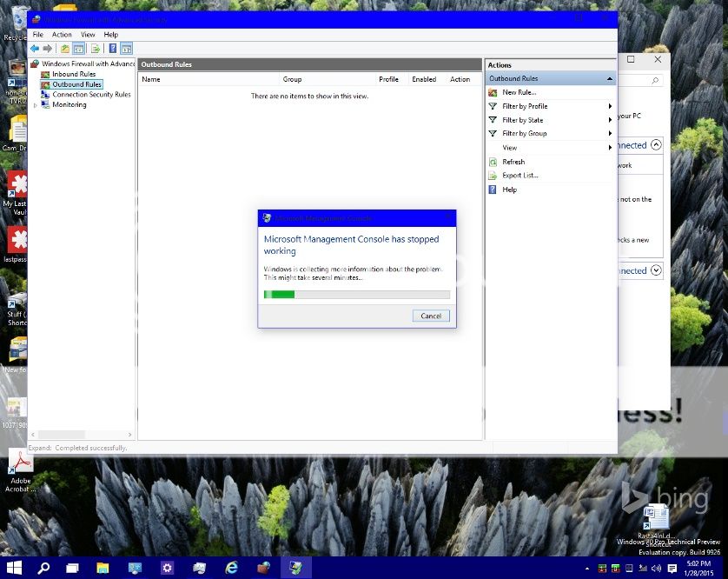
Task: Click the blue Help toolbar icon
Action: [112, 49]
